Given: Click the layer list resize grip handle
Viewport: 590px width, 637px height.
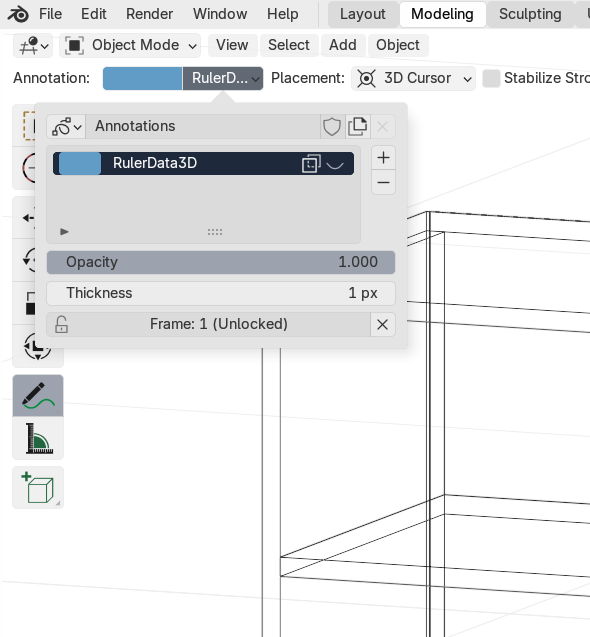Looking at the screenshot, I should point(215,232).
